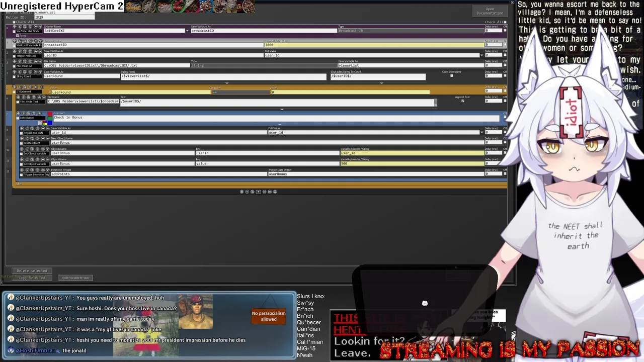Open the Type dropdown showing String

(263, 65)
